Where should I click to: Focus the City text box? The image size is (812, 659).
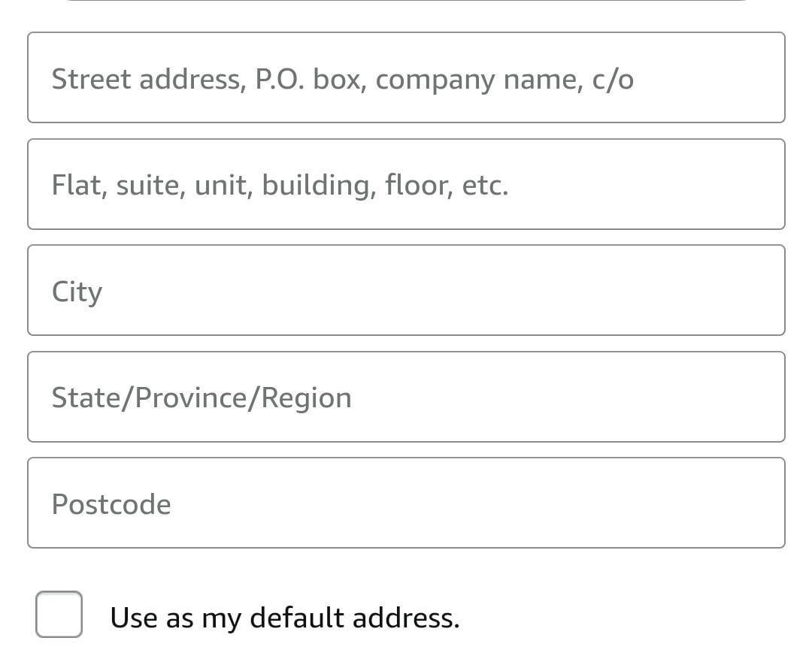[406, 290]
